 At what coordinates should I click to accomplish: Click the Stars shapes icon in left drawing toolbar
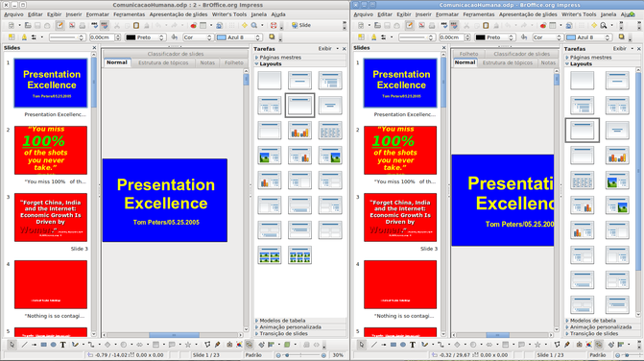(188, 345)
